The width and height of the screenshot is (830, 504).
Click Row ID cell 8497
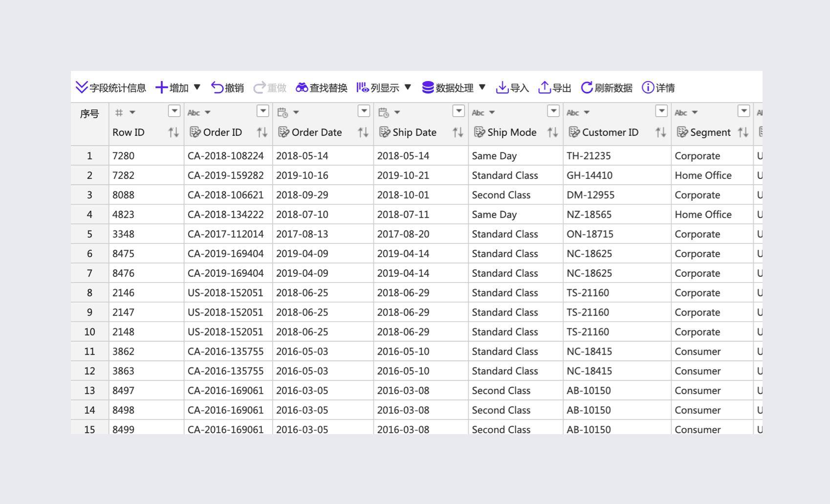pyautogui.click(x=147, y=390)
